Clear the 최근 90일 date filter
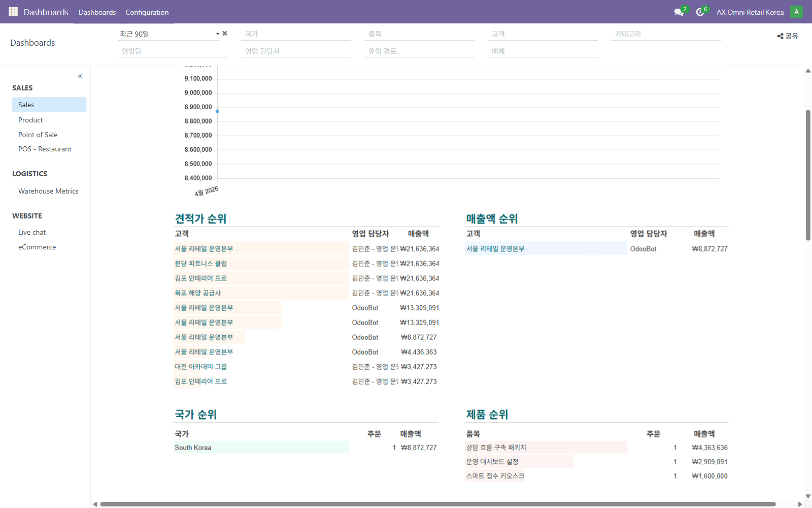The width and height of the screenshot is (812, 508). (x=225, y=34)
